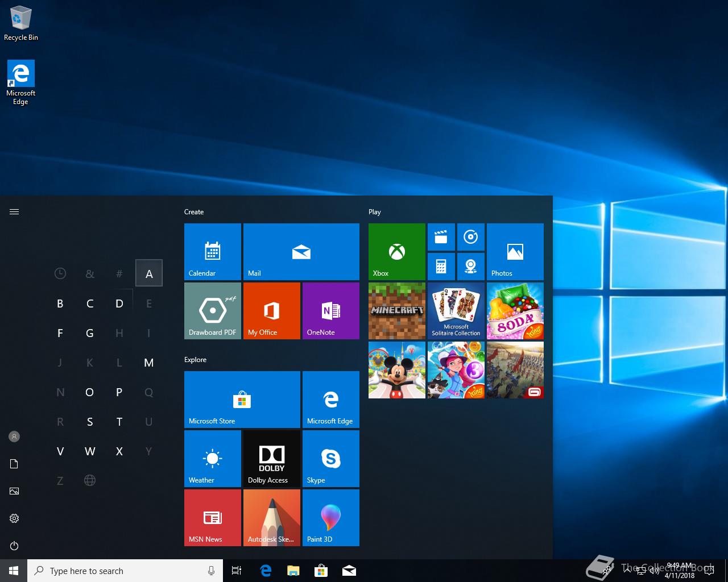Open the Mail tile
728x582 pixels.
[301, 252]
